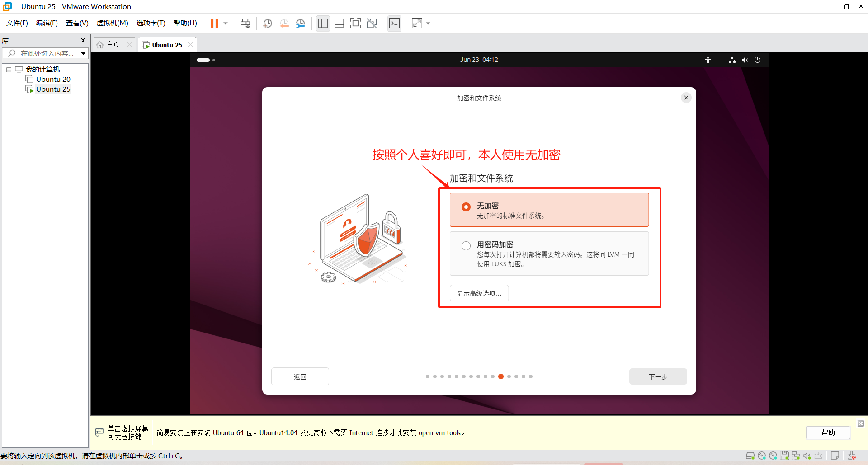
Task: Click the hard disk status icon in the status bar
Action: pos(751,456)
